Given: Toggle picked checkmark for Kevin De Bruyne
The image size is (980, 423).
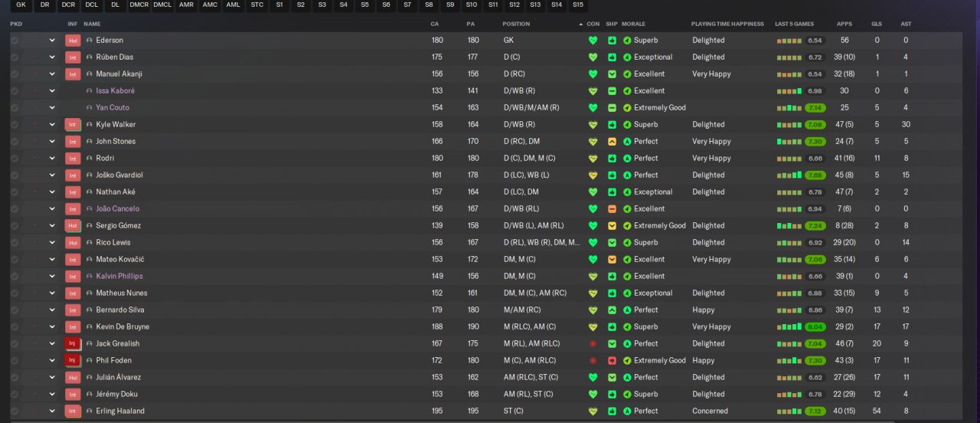Looking at the screenshot, I should 15,326.
